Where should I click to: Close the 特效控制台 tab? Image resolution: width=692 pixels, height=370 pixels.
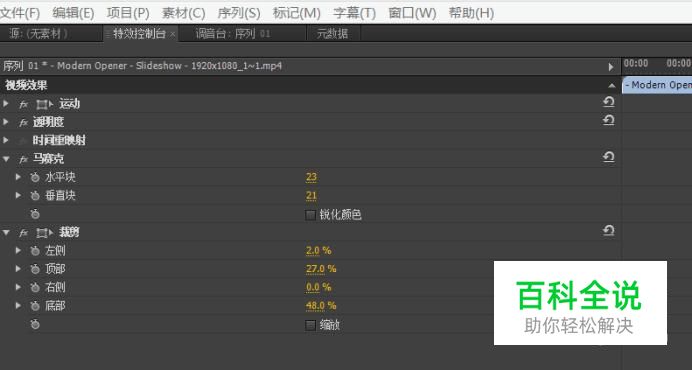(x=173, y=34)
